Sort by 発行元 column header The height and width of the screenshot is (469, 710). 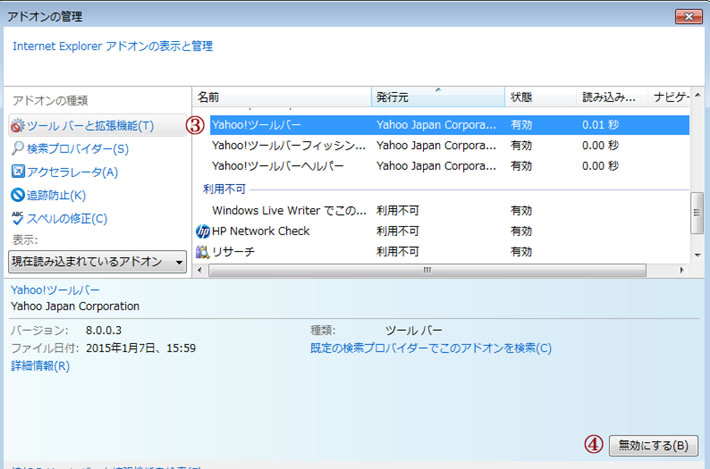tap(438, 97)
